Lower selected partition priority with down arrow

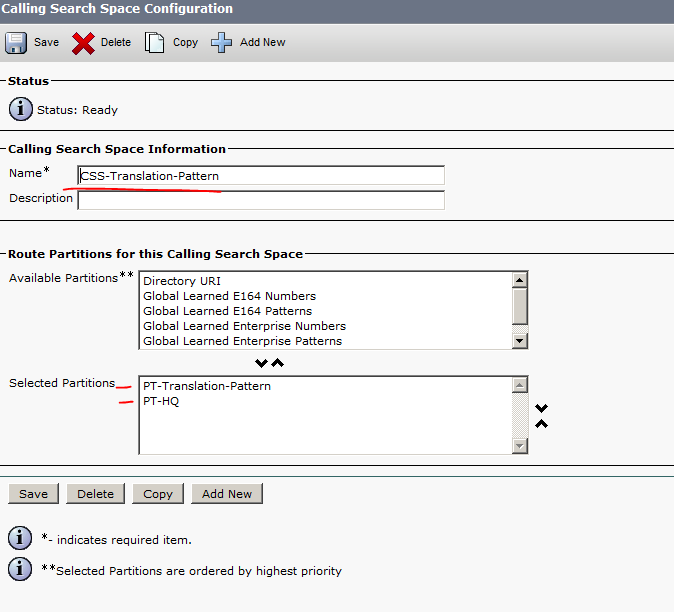[x=541, y=408]
